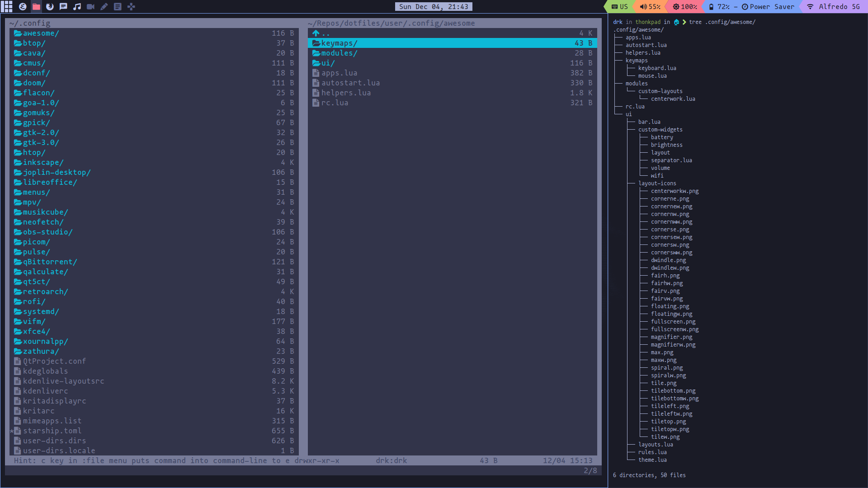Screen dimensions: 868x488
Task: Click the 12/04 15:13 timestamp in status bar
Action: tap(568, 460)
